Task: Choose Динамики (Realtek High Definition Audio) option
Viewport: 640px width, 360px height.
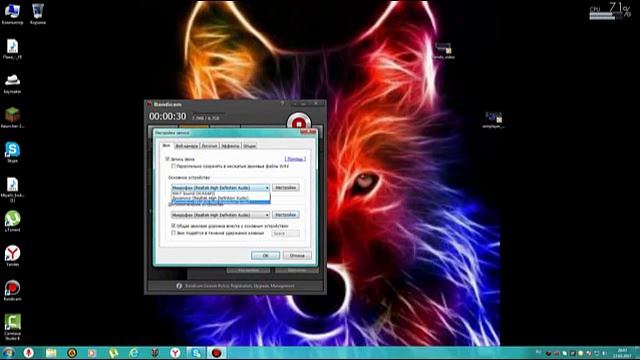Action: coord(220,198)
